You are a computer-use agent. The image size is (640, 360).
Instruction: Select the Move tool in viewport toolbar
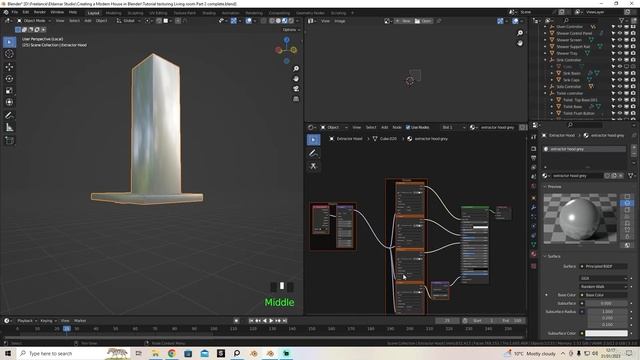click(x=9, y=67)
